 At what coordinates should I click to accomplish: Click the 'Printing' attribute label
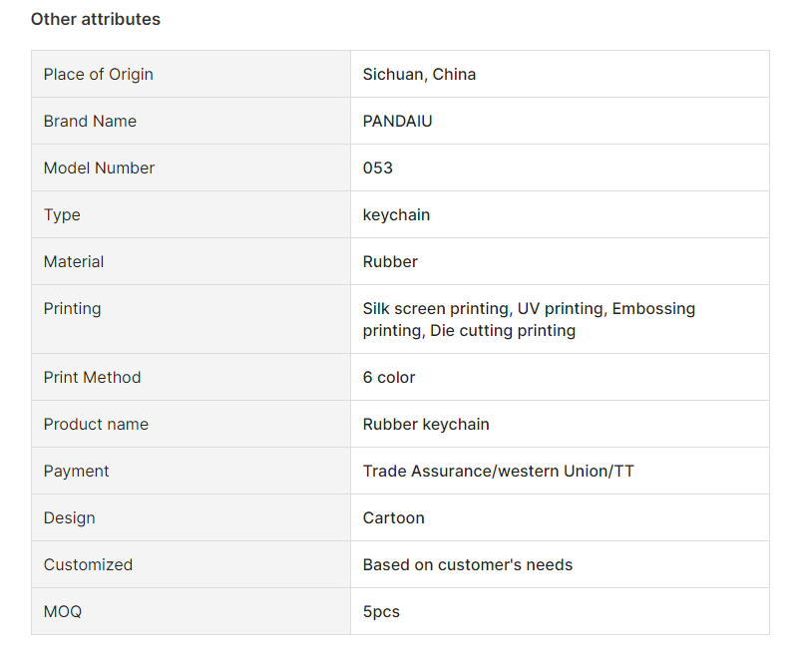point(73,308)
